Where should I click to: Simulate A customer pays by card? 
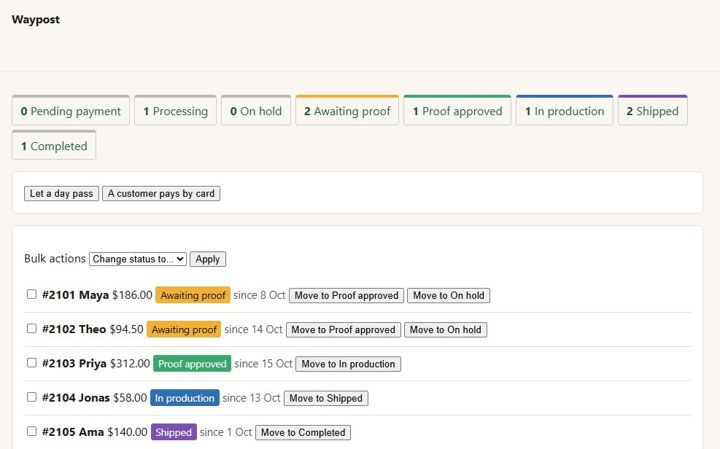pos(161,193)
